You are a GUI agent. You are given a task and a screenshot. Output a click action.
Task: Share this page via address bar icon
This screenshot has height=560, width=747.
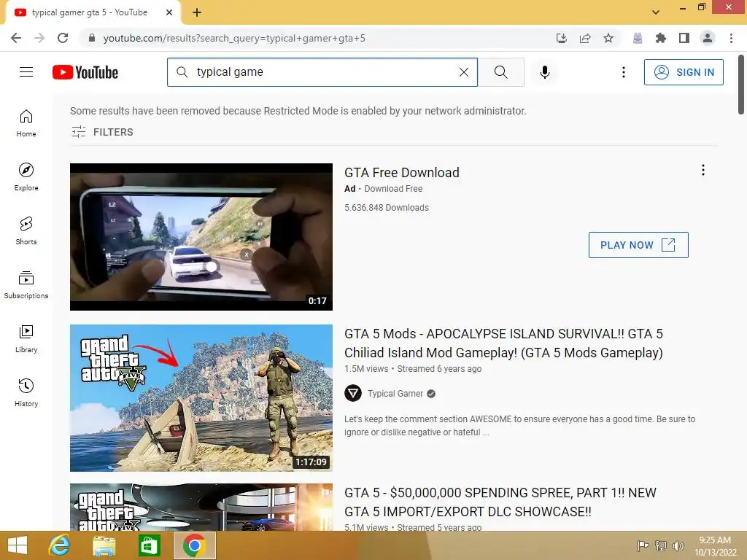click(x=585, y=38)
